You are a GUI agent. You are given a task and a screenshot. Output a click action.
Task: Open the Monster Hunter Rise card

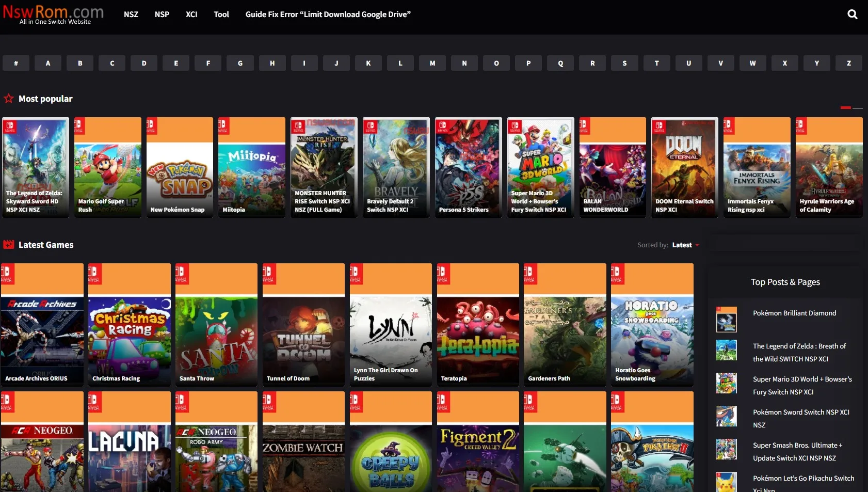[324, 167]
